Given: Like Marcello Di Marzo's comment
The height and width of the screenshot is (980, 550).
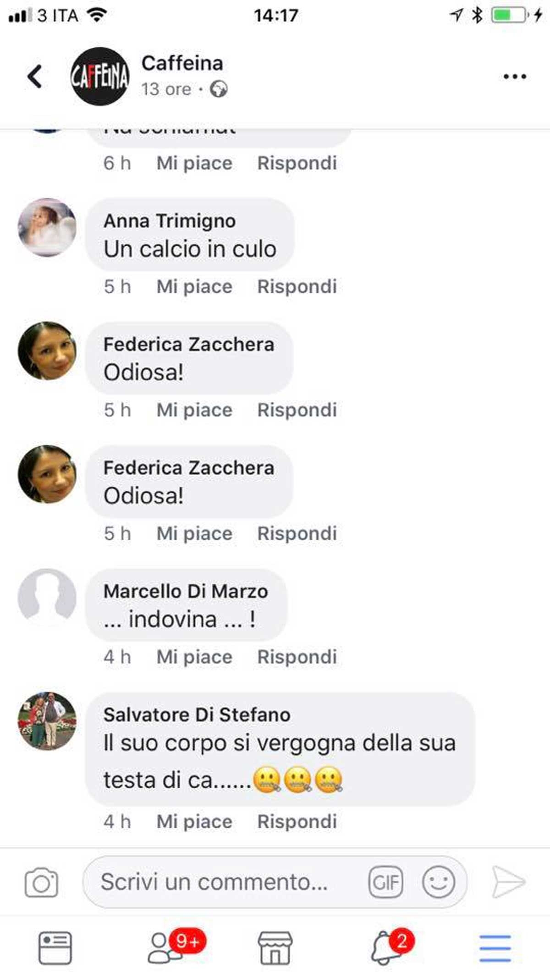Looking at the screenshot, I should [x=194, y=657].
